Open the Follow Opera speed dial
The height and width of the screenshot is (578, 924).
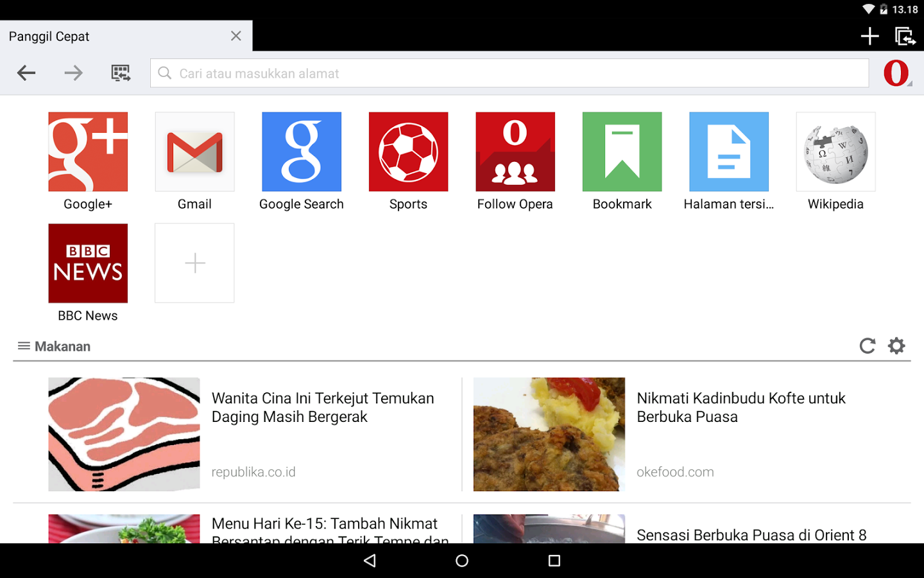[x=515, y=152]
